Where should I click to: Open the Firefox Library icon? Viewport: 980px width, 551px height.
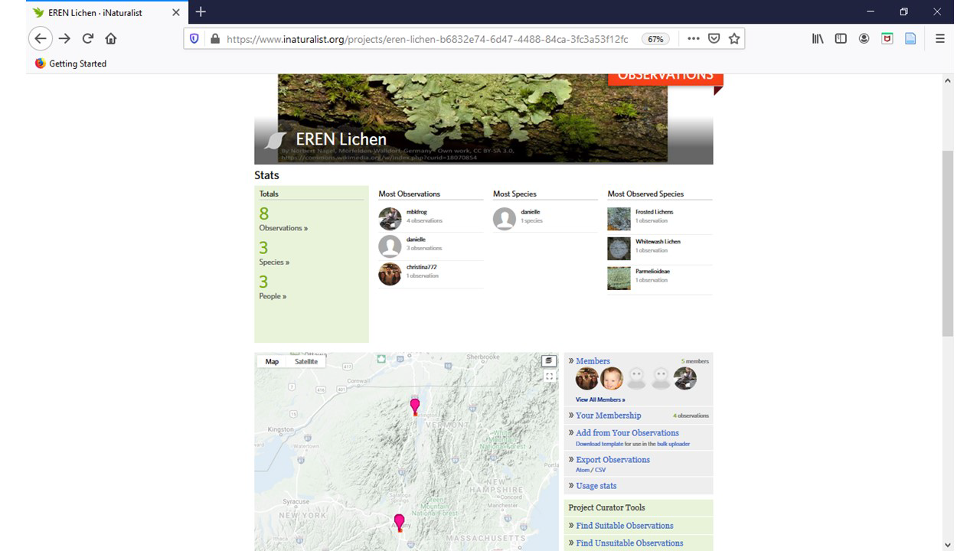pyautogui.click(x=818, y=38)
